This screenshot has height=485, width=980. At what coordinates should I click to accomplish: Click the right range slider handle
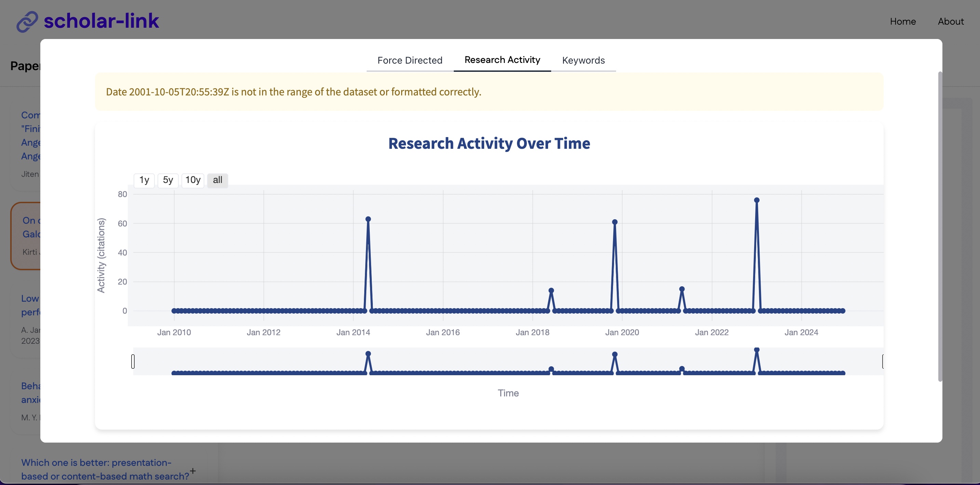coord(882,361)
